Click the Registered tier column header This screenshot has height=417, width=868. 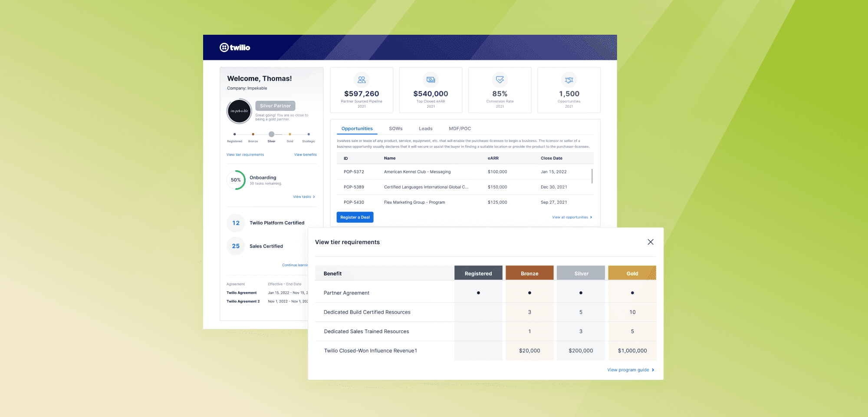click(x=478, y=273)
